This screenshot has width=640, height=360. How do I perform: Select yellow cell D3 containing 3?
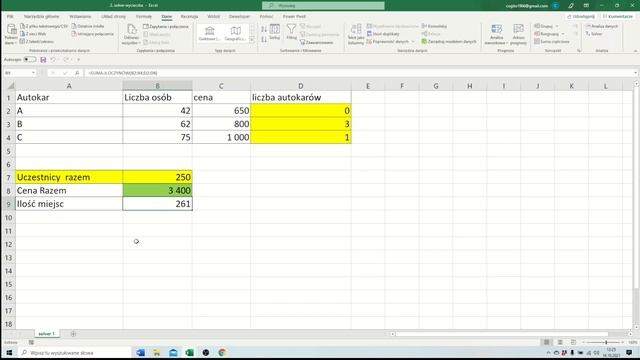pyautogui.click(x=301, y=124)
